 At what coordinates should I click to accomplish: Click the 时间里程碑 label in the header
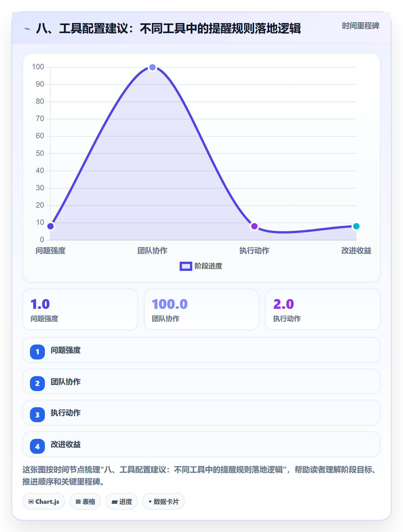coord(361,26)
